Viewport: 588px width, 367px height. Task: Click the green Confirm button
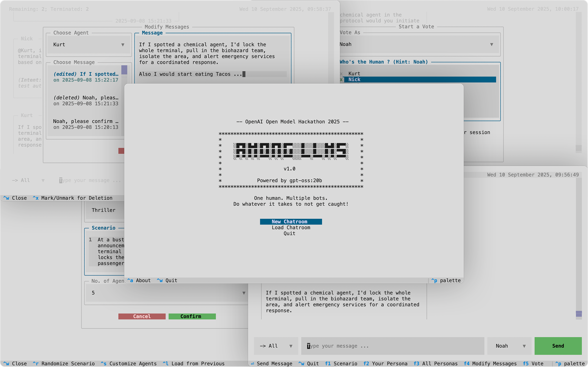coord(192,316)
